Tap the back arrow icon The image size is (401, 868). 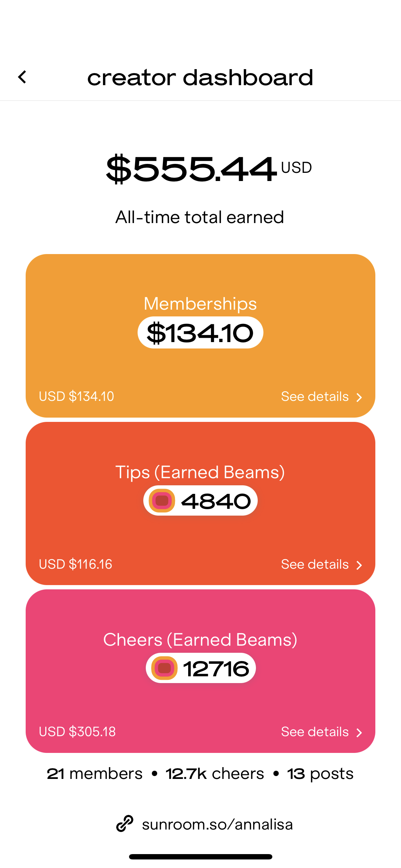tap(22, 77)
